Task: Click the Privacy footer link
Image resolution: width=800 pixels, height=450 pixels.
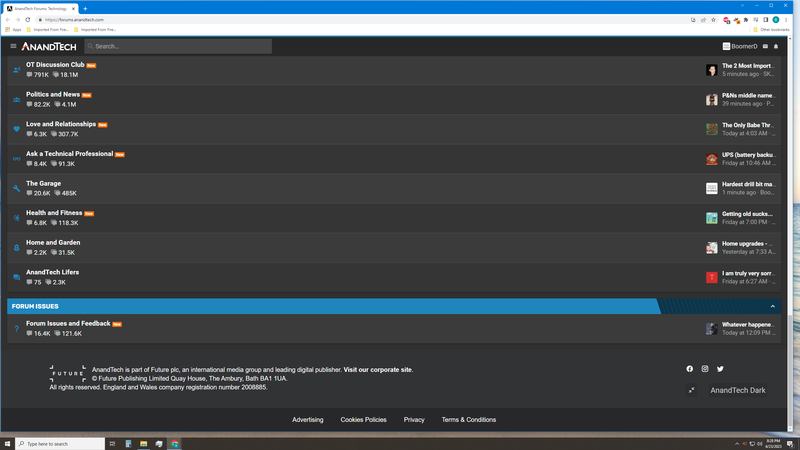Action: pos(414,420)
